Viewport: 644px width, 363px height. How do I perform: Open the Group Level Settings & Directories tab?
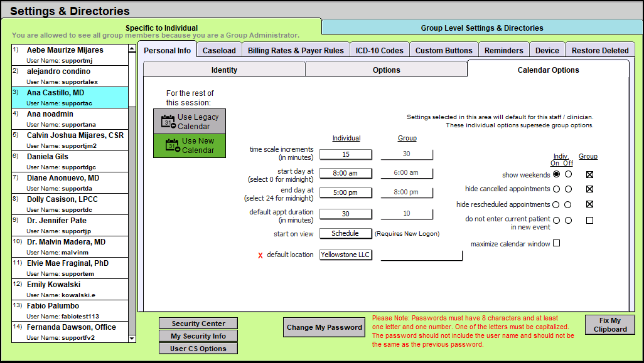(481, 28)
